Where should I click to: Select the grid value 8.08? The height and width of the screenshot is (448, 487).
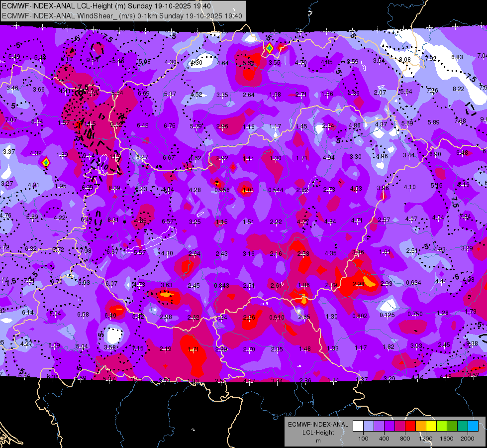click(405, 59)
